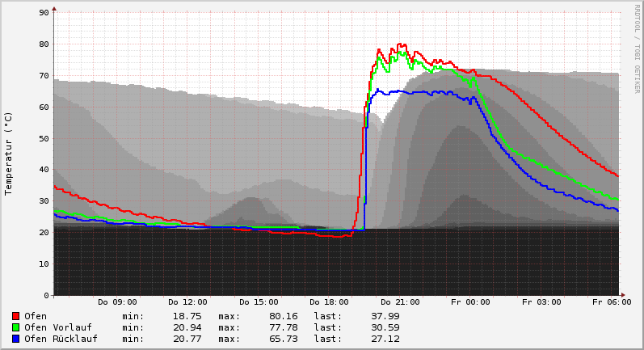Select the Ofen Rücklauf legend label
644x350 pixels.
click(x=61, y=339)
